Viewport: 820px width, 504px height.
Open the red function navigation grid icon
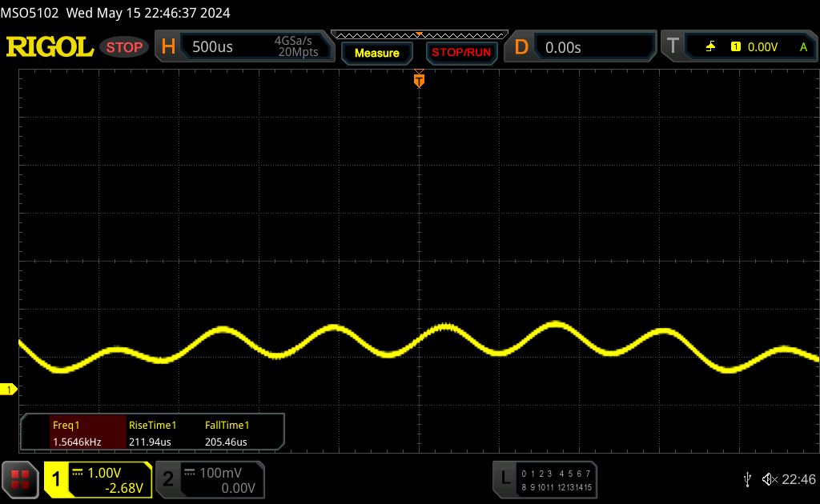click(x=20, y=479)
